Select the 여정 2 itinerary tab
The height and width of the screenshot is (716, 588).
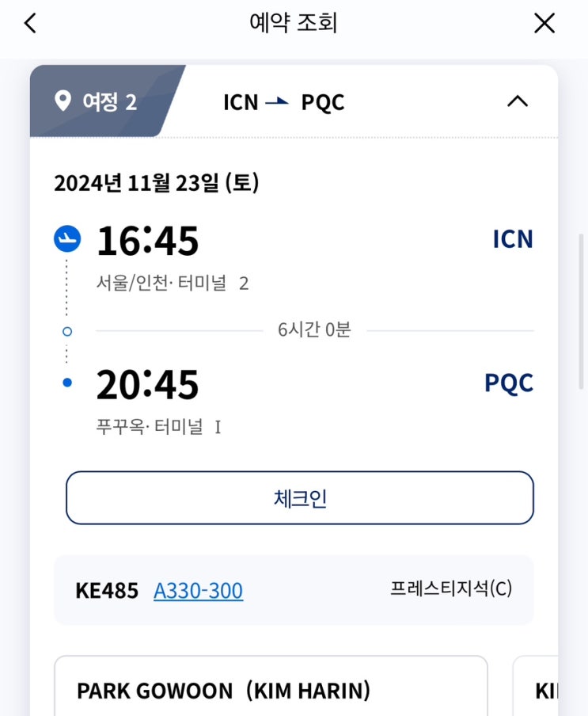point(108,102)
